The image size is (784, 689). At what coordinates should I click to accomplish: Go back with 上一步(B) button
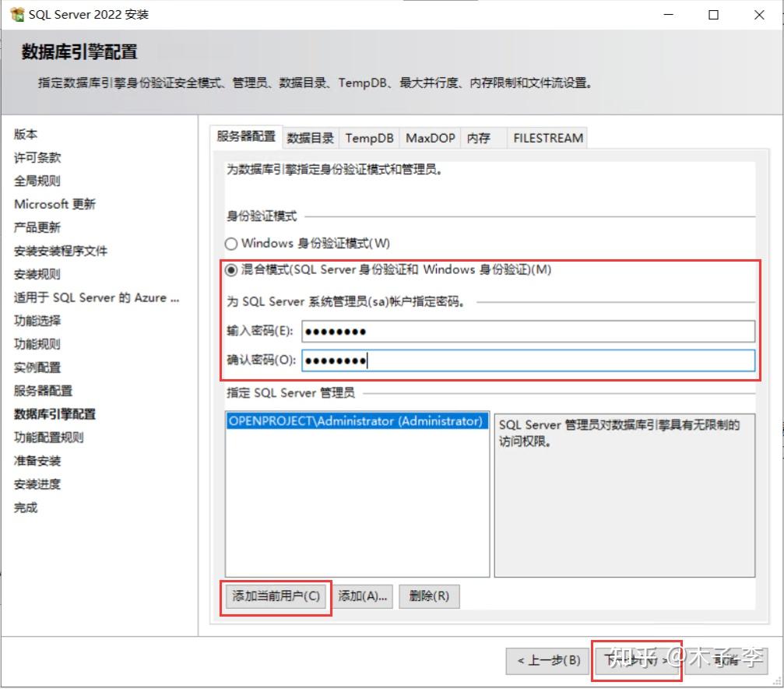547,661
